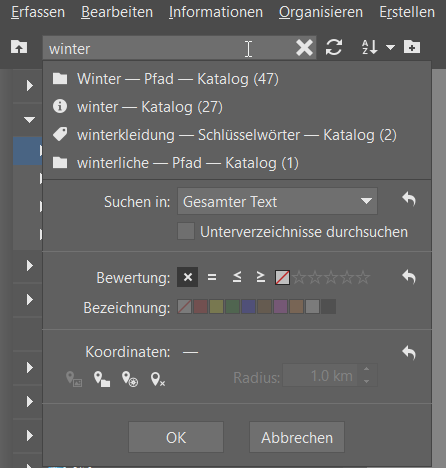Viewport: 446px width, 468px height.
Task: Select the equals rating comparison
Action: pyautogui.click(x=212, y=277)
